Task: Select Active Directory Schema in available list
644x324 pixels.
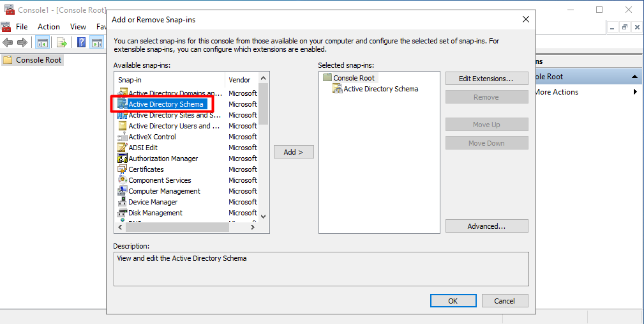Action: tap(166, 104)
